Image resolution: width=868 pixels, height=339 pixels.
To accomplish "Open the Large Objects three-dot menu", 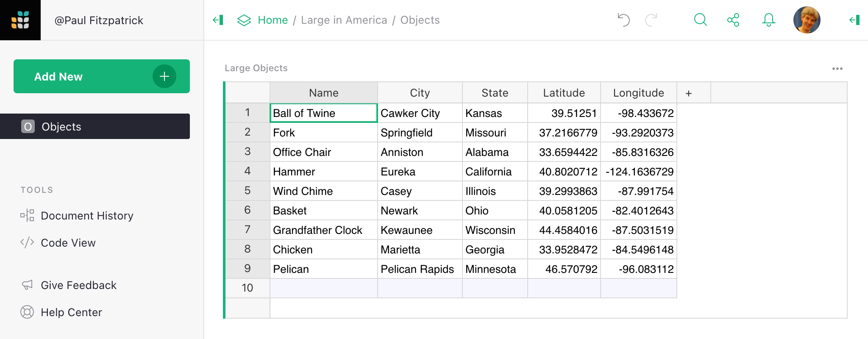I will coord(837,69).
